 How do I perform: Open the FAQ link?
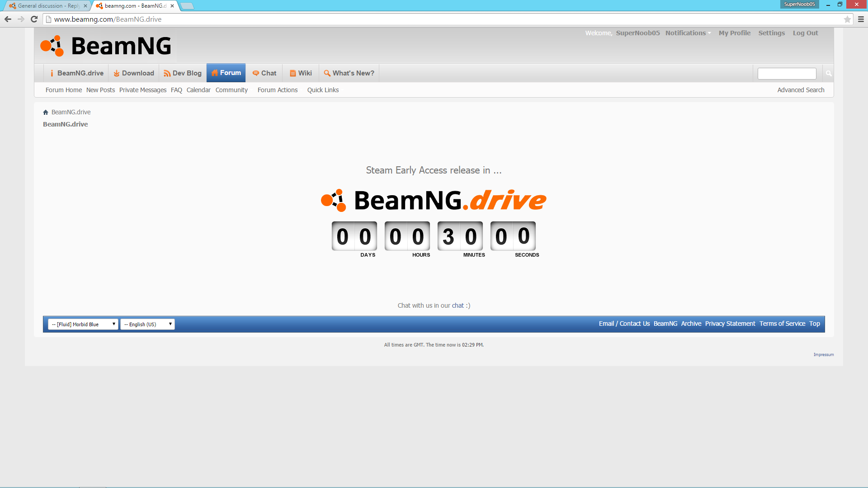(176, 90)
